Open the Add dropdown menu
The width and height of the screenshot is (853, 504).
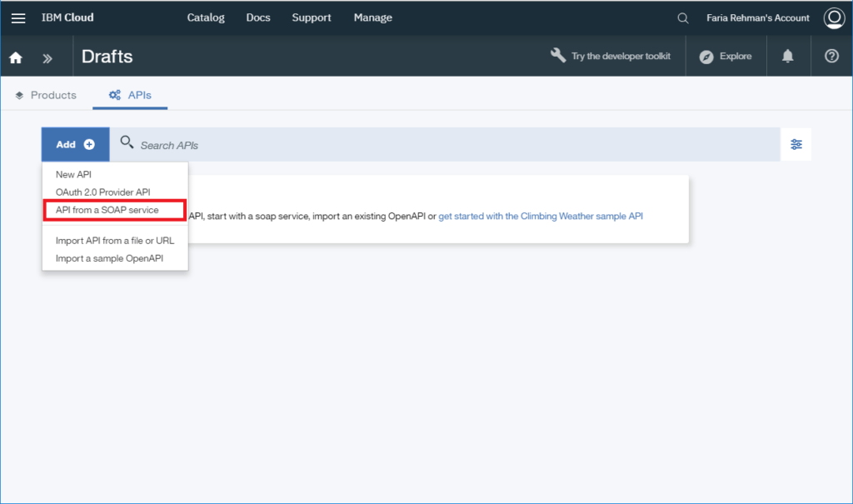[x=75, y=143]
